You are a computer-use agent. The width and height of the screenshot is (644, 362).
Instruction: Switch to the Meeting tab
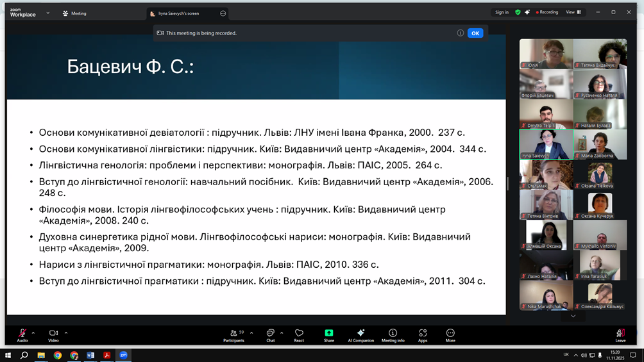pos(74,13)
